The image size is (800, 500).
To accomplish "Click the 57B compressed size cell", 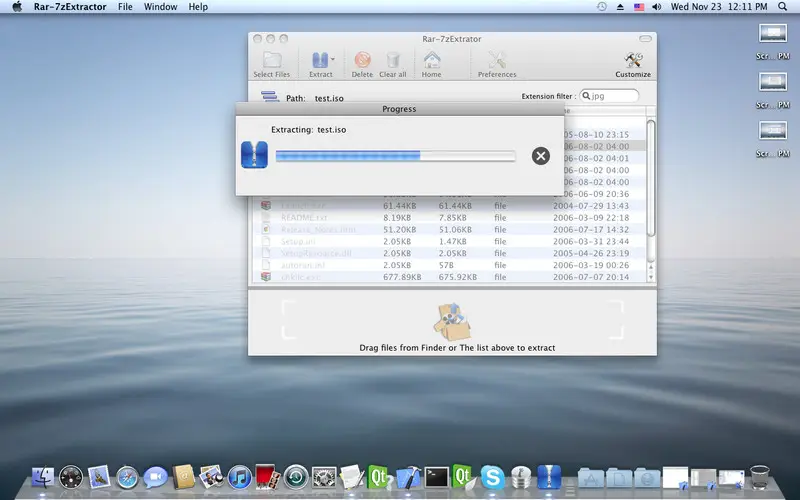I will 446,265.
